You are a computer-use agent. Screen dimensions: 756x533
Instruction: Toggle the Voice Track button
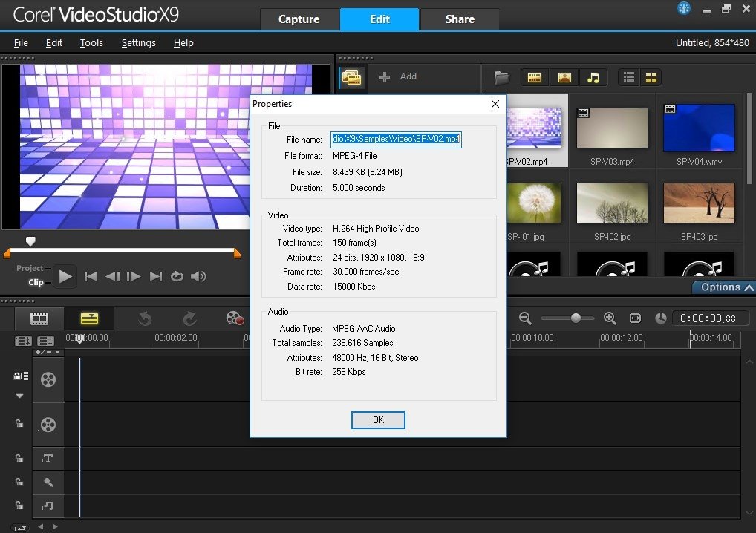[48, 483]
